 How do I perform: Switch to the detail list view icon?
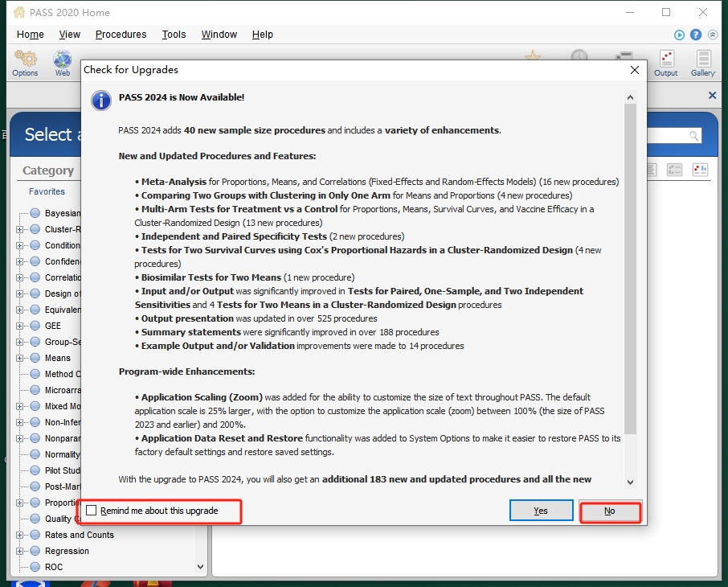tap(674, 170)
